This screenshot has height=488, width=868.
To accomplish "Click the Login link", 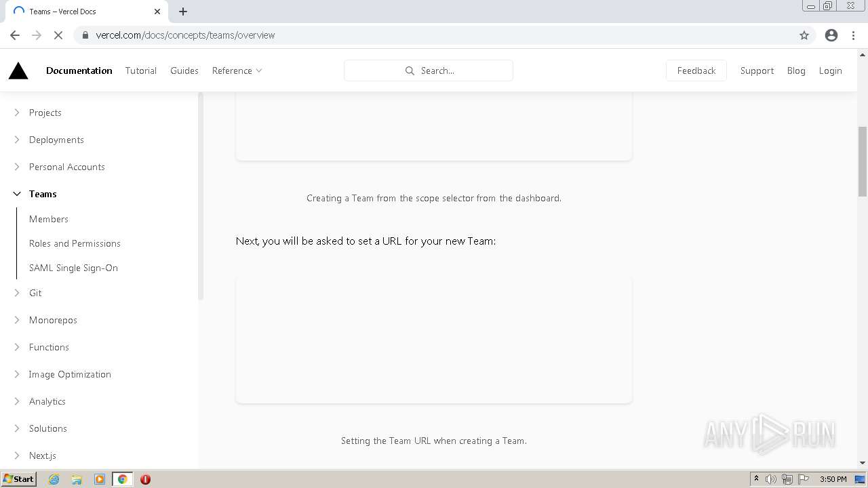I will tap(830, 70).
